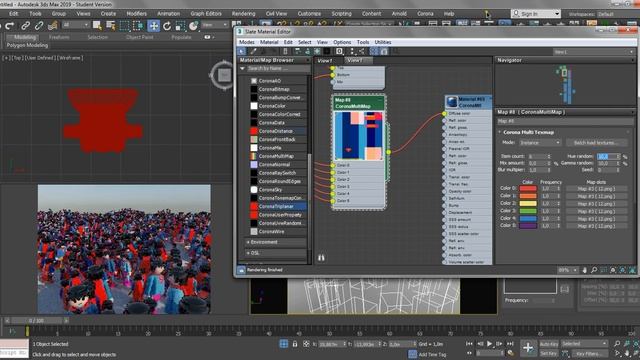The image size is (640, 360).
Task: Click the ViewCube in the top viewport
Action: coord(224,75)
